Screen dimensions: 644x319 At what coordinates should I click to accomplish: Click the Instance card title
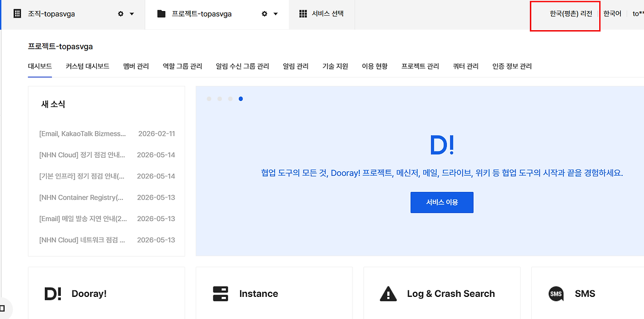click(x=259, y=294)
